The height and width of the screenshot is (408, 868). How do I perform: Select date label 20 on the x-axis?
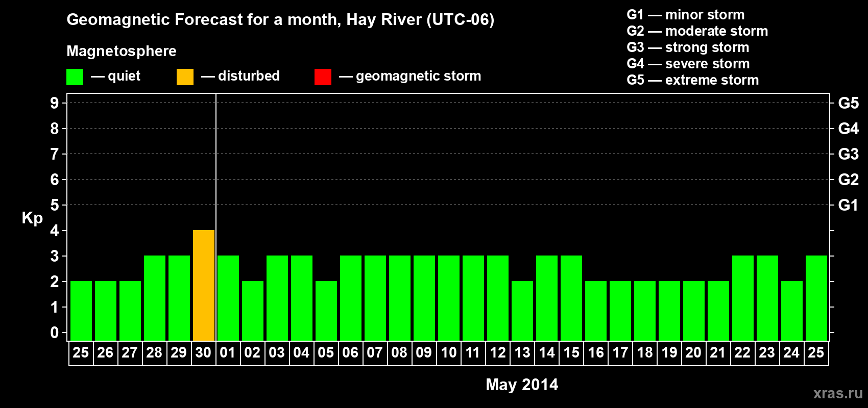pos(693,353)
